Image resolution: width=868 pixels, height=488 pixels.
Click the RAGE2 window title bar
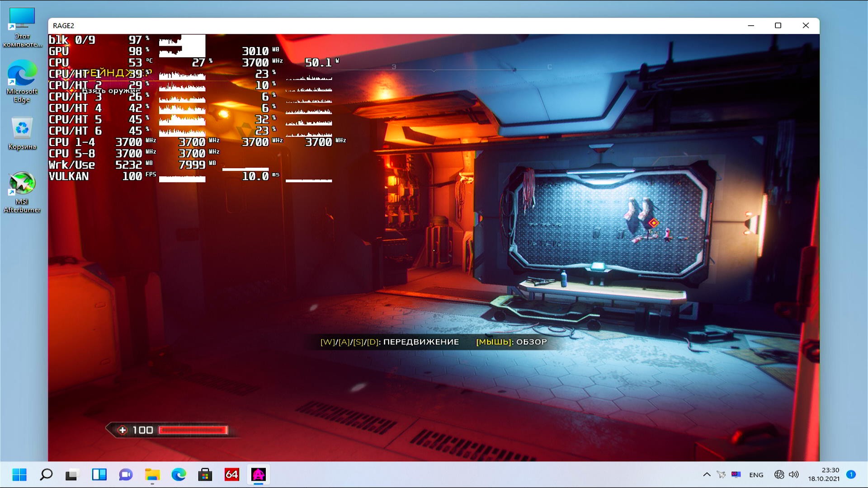click(x=362, y=26)
